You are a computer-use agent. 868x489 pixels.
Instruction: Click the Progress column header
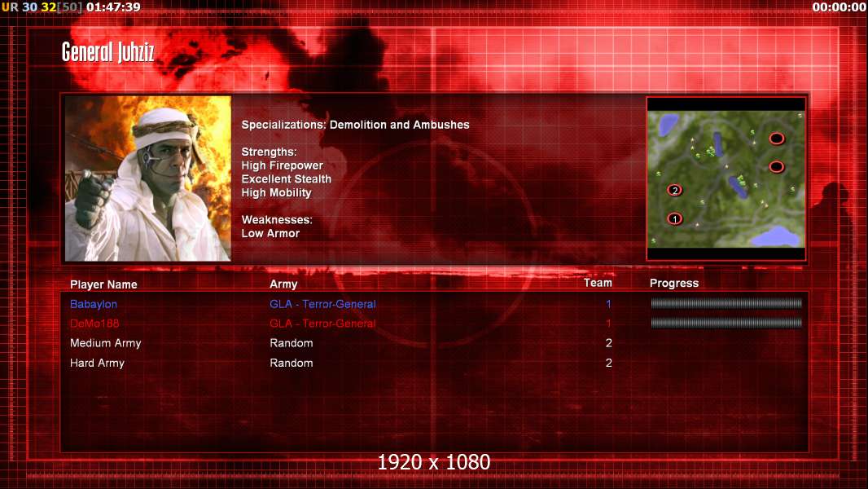674,284
